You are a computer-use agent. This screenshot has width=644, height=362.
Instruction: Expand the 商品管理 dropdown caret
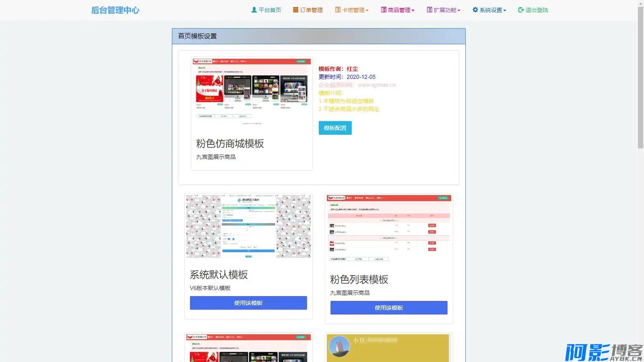tap(413, 10)
